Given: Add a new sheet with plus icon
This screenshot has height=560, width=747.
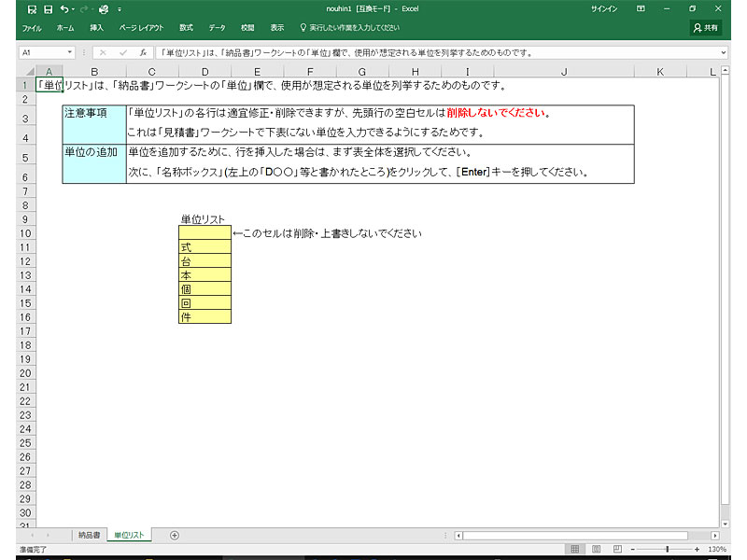Looking at the screenshot, I should pos(175,536).
